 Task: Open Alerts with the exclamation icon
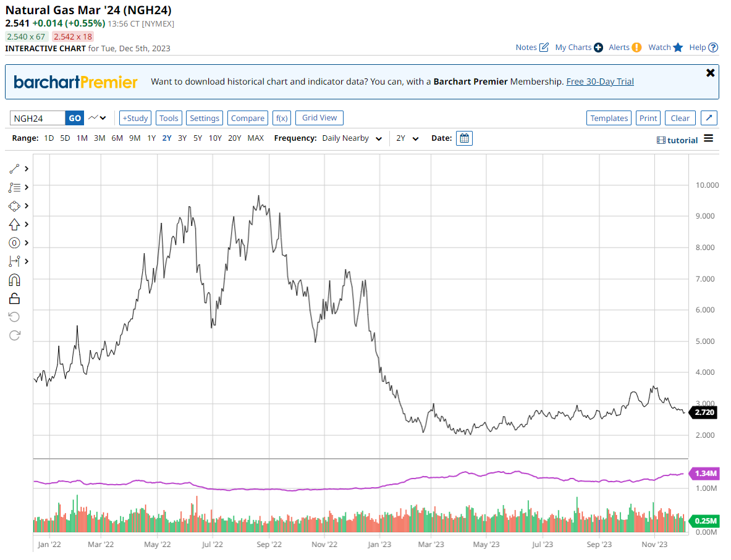coord(636,48)
